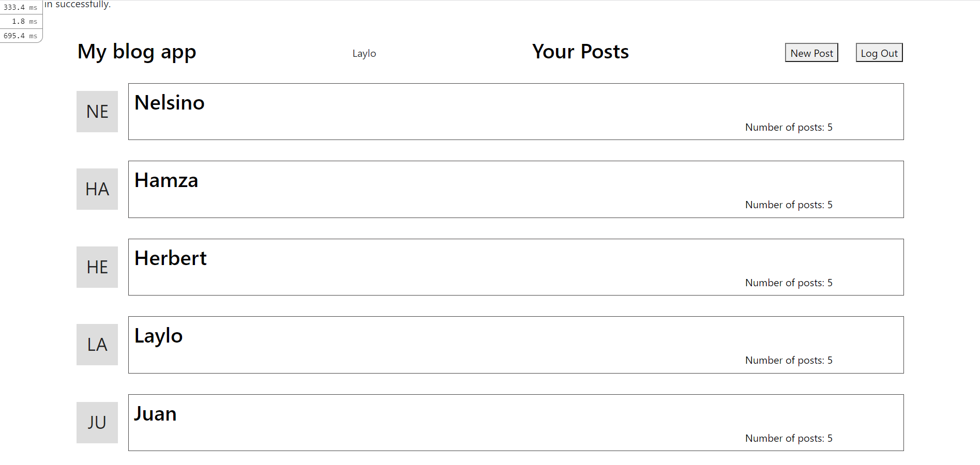The image size is (980, 465).
Task: Open Laylo's user card name
Action: (158, 336)
